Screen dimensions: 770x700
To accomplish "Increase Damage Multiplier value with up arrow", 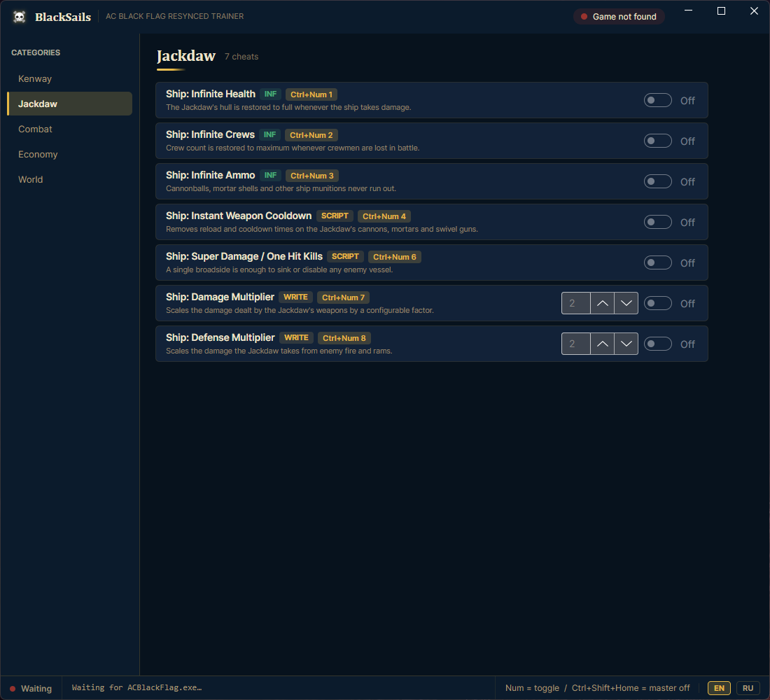I will coord(602,303).
